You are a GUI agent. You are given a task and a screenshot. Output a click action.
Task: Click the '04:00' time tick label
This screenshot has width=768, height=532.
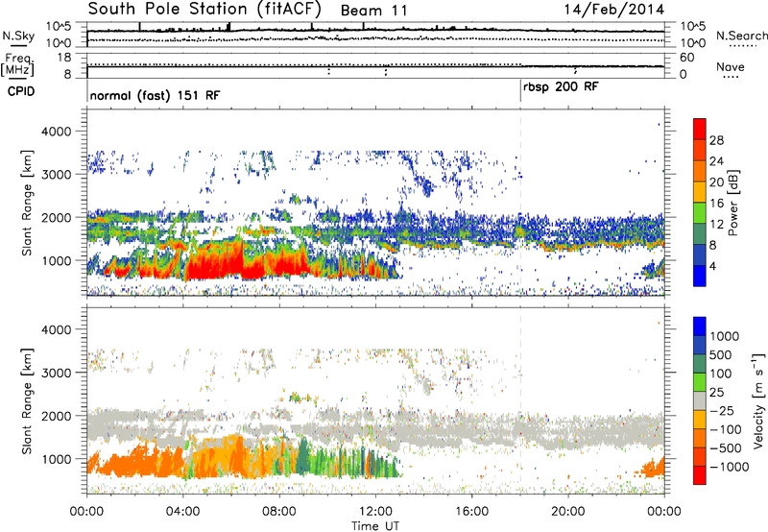(182, 512)
